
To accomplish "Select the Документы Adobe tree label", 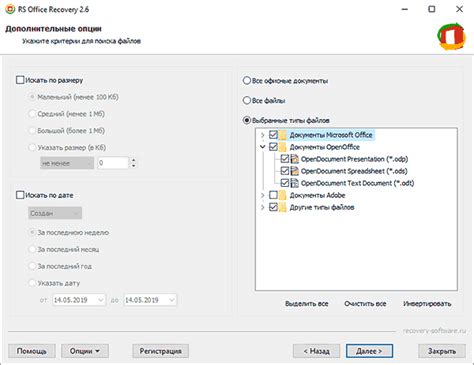I will (x=317, y=195).
